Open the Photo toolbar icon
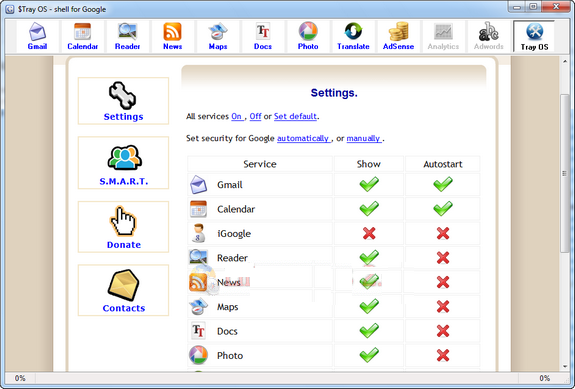Image resolution: width=575 pixels, height=389 pixels. coord(308,36)
